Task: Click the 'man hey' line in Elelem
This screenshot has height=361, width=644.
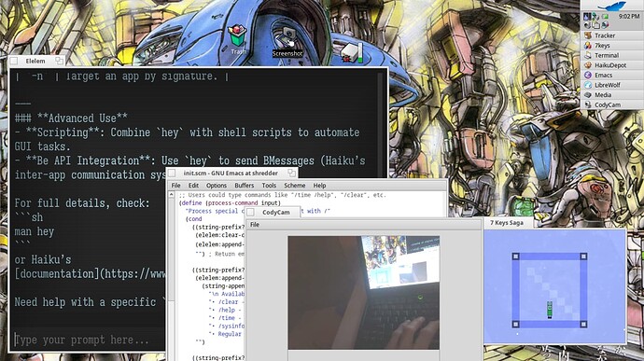Action: tap(35, 231)
